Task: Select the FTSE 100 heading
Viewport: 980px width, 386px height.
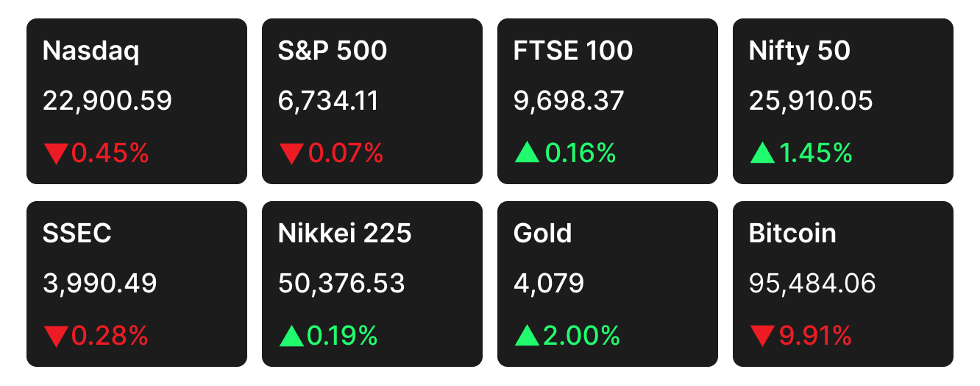Action: 573,51
